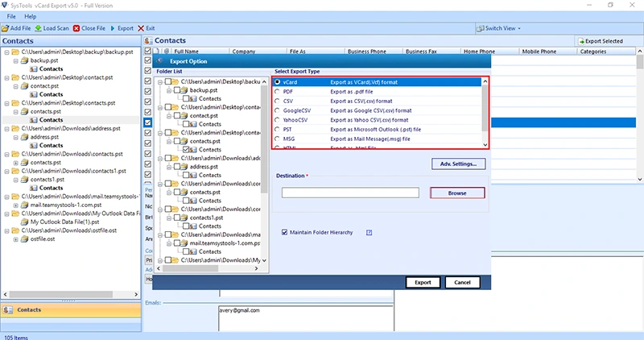Cancel the Export Option dialog
This screenshot has height=340, width=644.
tap(462, 283)
